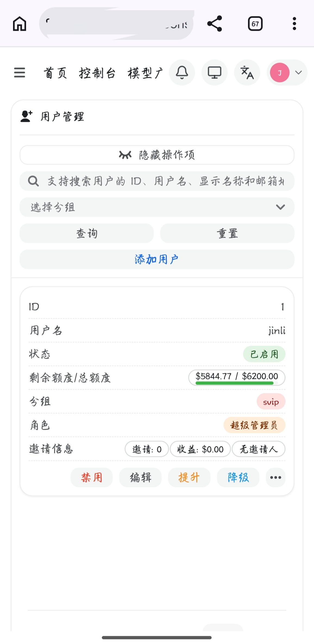Click the 查询 button
Image resolution: width=314 pixels, height=644 pixels.
(87, 233)
